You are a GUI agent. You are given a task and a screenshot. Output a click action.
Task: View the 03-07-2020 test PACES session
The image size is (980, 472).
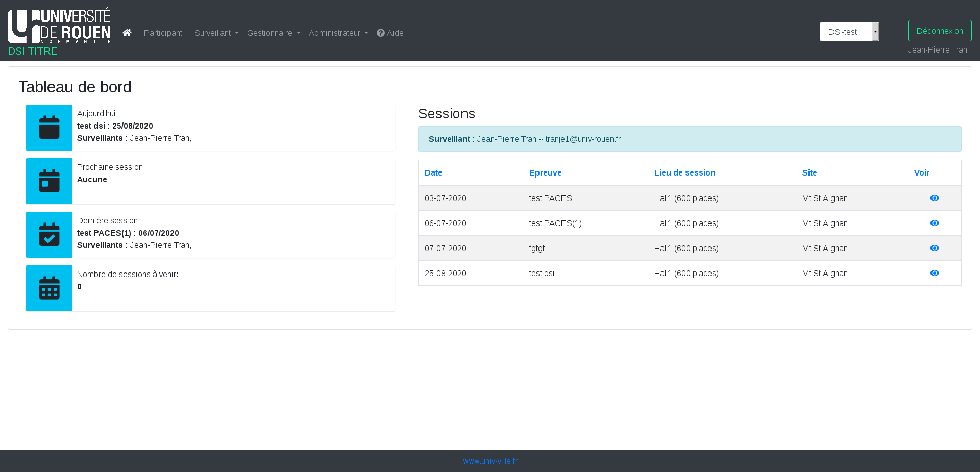pos(934,198)
